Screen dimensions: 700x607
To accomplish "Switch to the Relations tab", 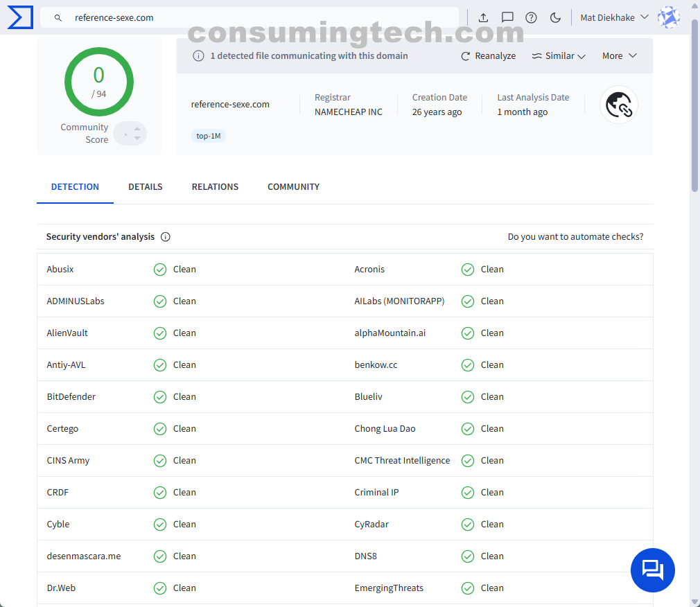I will tap(215, 187).
